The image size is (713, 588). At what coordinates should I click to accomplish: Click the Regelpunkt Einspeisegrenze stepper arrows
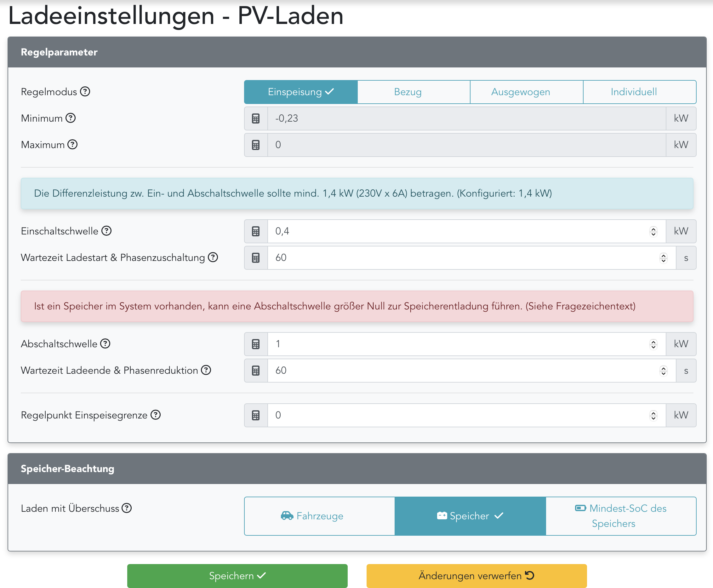pyautogui.click(x=653, y=415)
